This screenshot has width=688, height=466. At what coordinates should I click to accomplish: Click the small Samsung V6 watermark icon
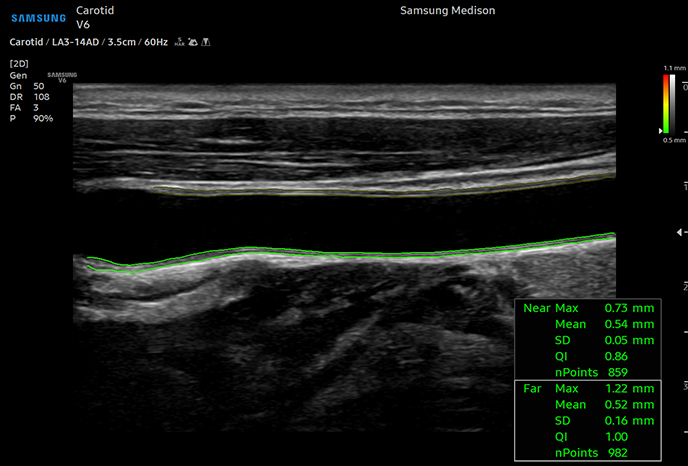pyautogui.click(x=62, y=77)
